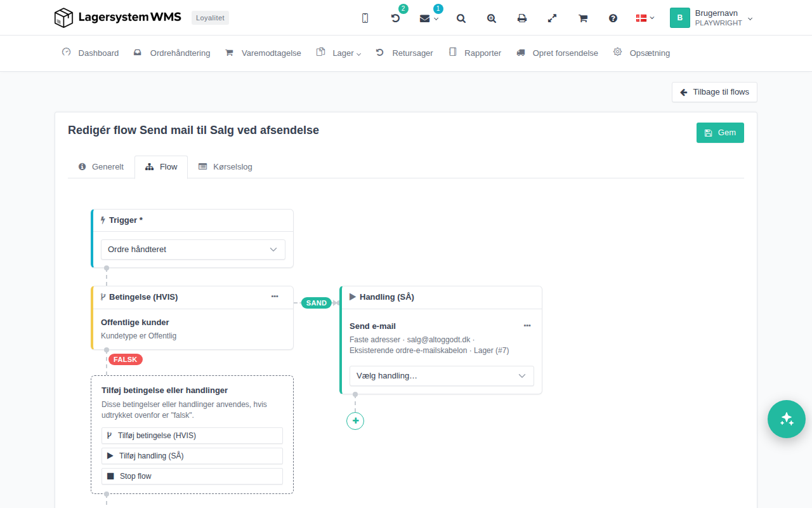The height and width of the screenshot is (508, 812).
Task: Switch to the Kørselslog tab
Action: point(225,167)
